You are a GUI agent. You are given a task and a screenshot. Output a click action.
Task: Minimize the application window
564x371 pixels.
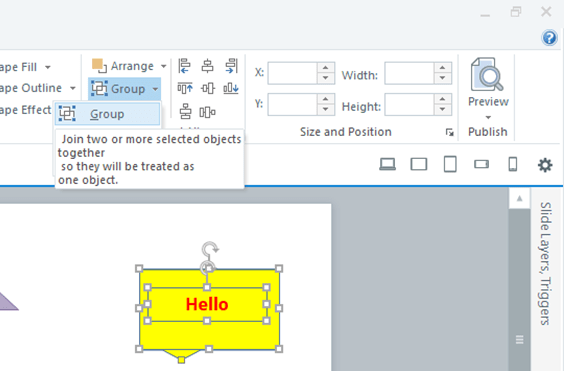point(485,15)
